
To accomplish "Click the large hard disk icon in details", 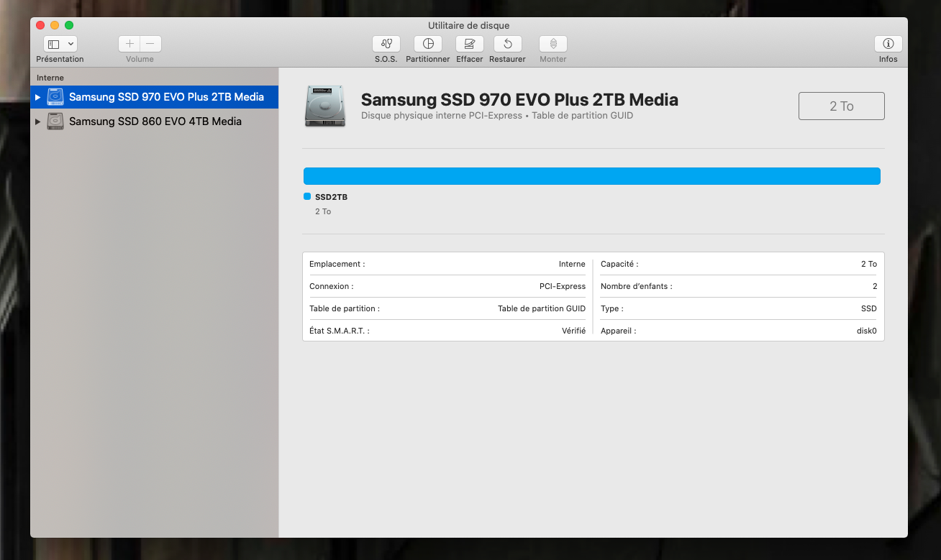I will 325,106.
